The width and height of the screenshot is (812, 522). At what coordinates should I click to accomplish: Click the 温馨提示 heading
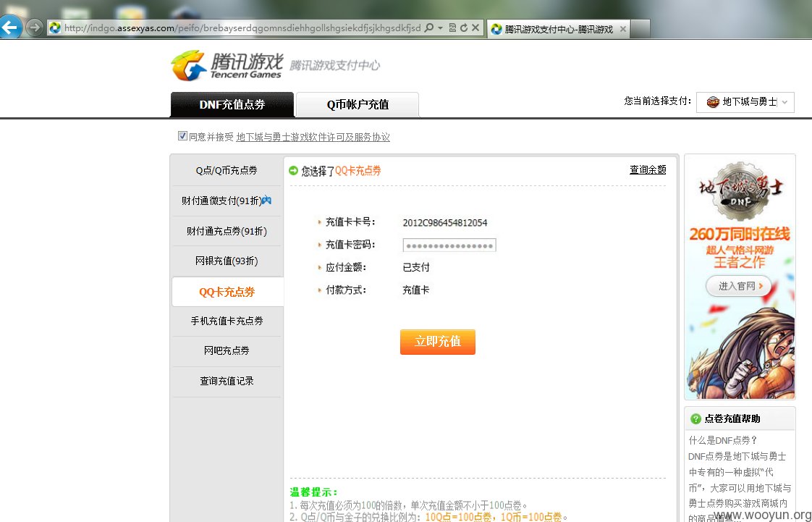pyautogui.click(x=314, y=492)
